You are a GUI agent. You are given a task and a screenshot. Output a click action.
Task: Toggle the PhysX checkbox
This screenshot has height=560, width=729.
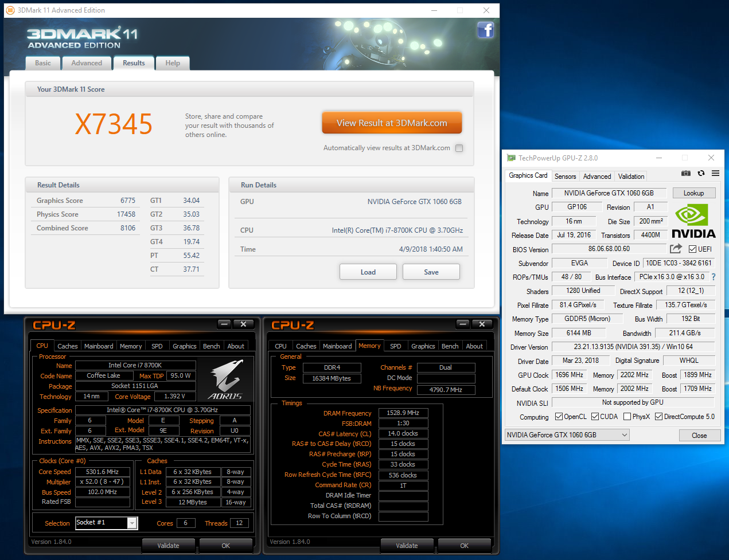coord(627,417)
